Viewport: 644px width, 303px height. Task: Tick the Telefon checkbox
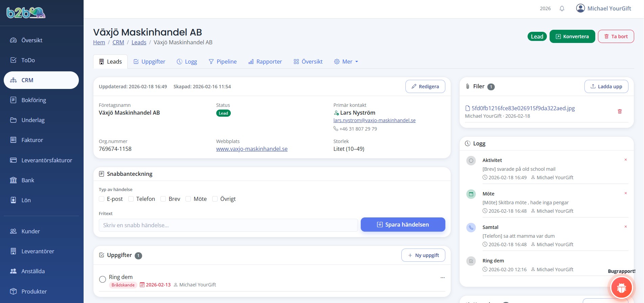(x=131, y=199)
